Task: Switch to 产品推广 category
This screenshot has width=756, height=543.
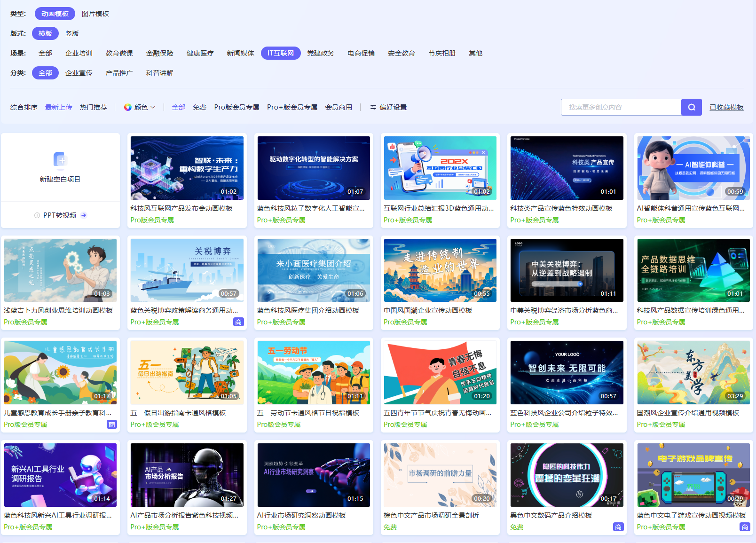Action: 119,73
